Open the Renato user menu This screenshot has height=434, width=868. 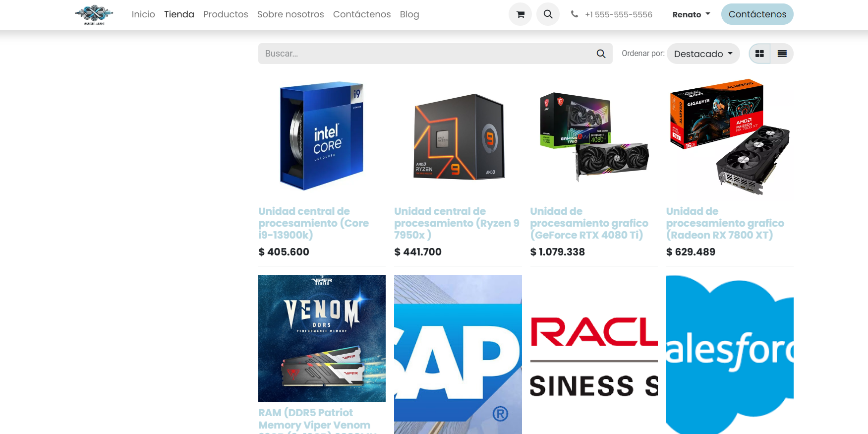[691, 14]
